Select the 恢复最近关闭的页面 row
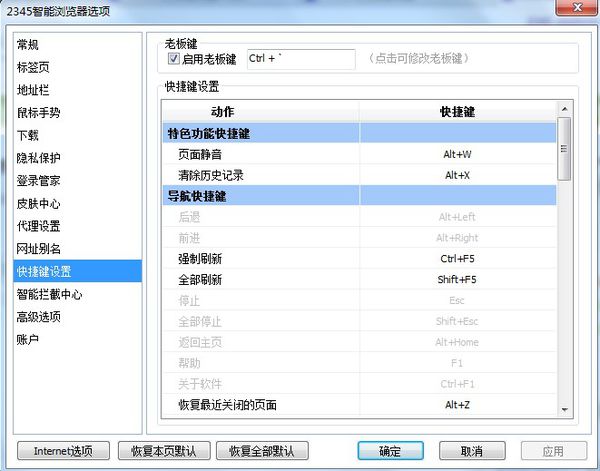This screenshot has width=600, height=471. 359,405
